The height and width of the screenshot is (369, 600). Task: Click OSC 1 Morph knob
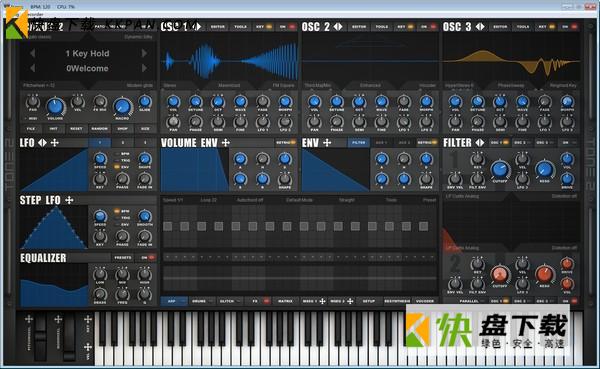285,101
